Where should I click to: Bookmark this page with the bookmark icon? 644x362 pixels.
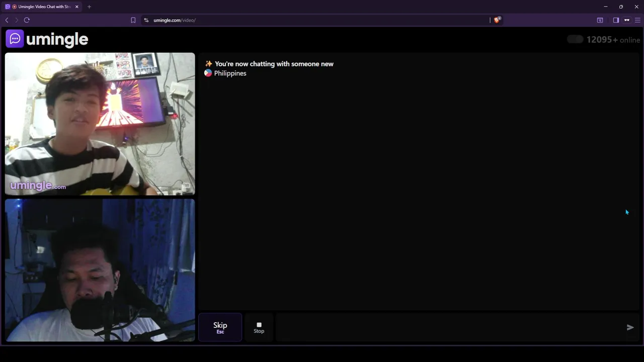(133, 20)
